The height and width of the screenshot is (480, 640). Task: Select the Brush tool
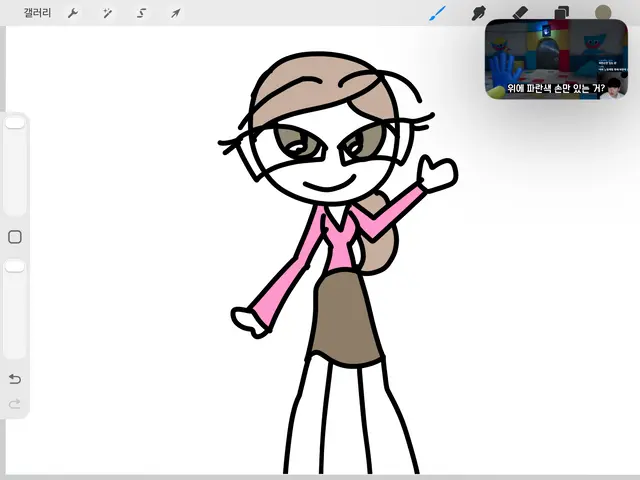(438, 13)
